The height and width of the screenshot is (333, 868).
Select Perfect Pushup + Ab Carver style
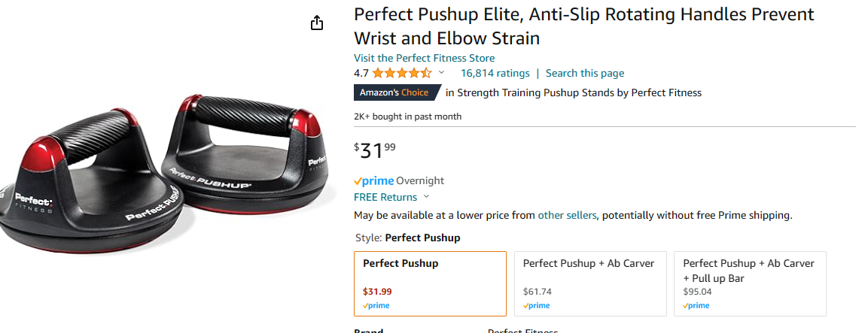[591, 283]
